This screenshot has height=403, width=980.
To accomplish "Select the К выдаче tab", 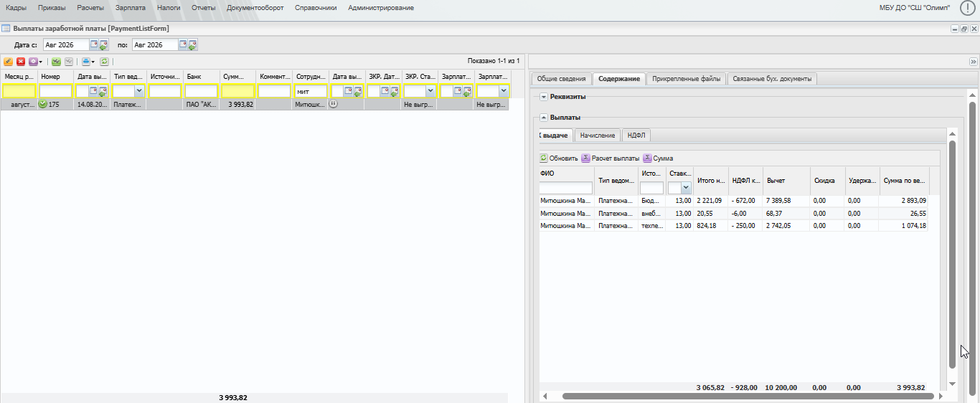I will [x=556, y=136].
